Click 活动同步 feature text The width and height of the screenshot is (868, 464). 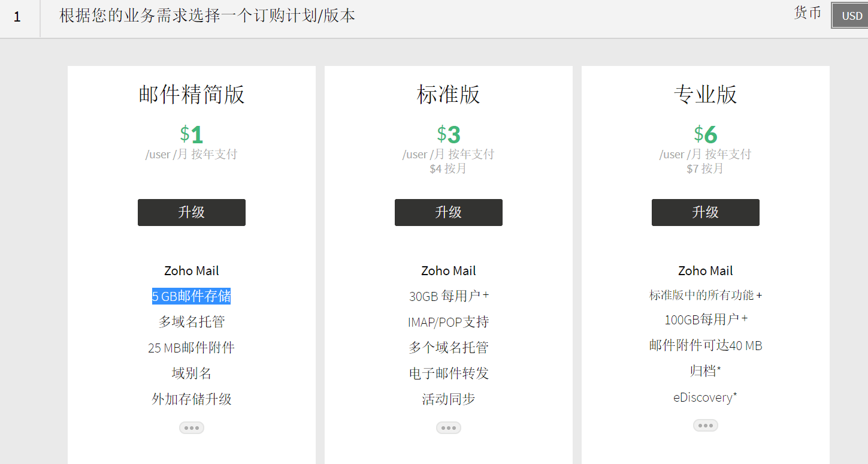pyautogui.click(x=449, y=399)
